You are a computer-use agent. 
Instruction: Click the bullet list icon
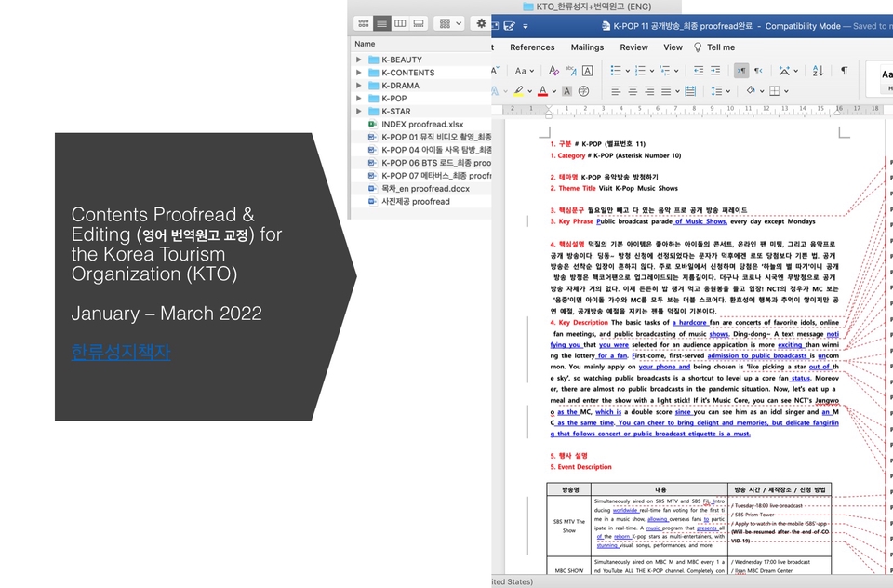(x=615, y=71)
